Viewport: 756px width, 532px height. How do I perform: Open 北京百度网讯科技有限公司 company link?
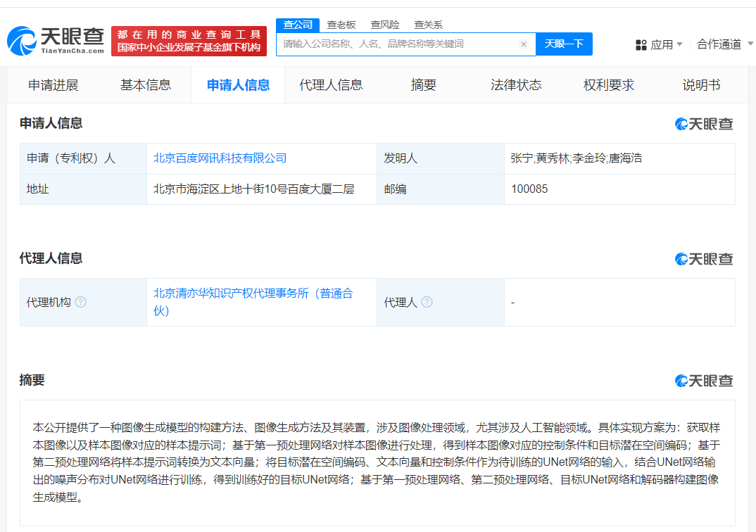[x=220, y=158]
